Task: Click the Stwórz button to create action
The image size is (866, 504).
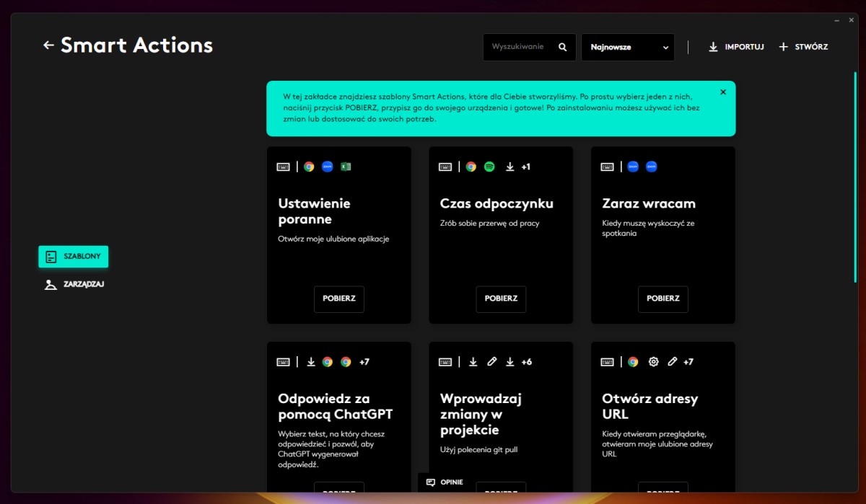Action: click(803, 47)
